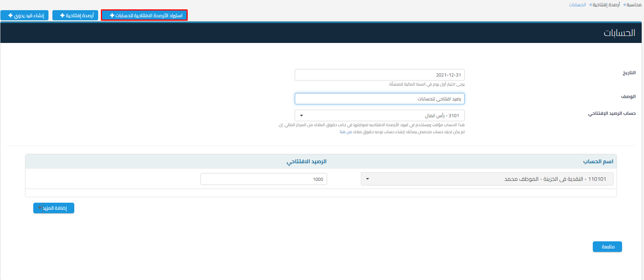Click the حساب الرصيد الإفتتاحي label

(x=612, y=113)
